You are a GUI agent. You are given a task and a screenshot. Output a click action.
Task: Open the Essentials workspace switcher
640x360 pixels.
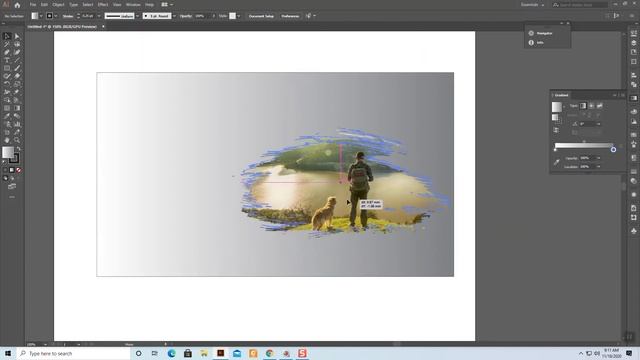point(532,5)
